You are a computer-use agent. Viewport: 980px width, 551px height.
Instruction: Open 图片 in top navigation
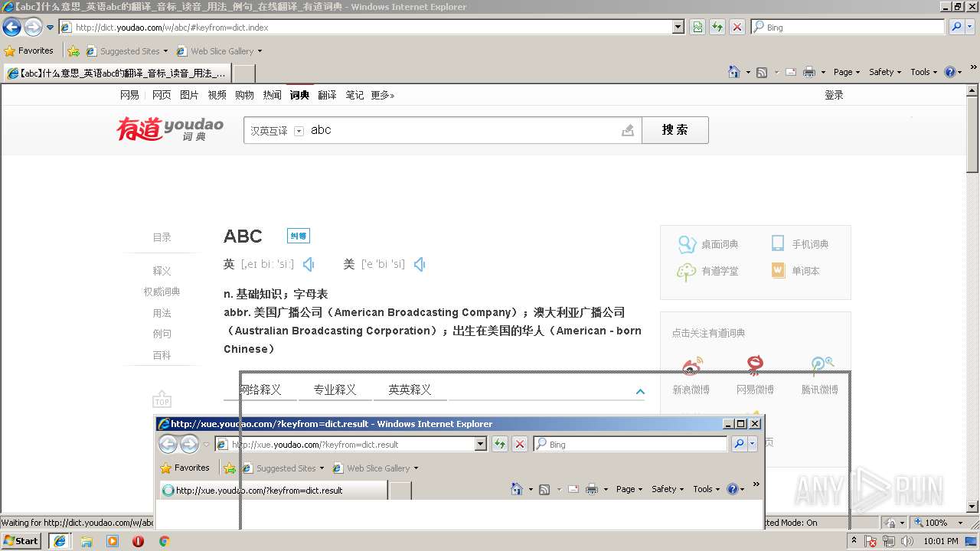[189, 95]
